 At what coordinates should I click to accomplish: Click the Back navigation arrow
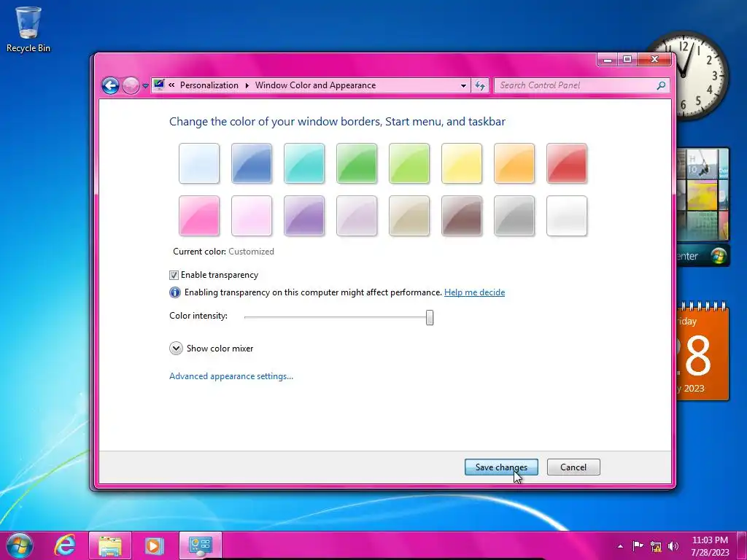click(110, 86)
